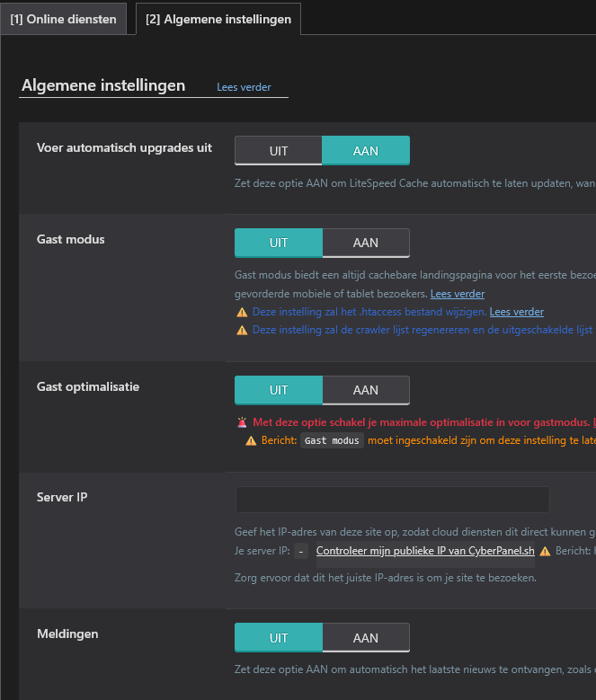
Task: Click the warning icon beside the crawler lijst notice
Action: pos(242,330)
